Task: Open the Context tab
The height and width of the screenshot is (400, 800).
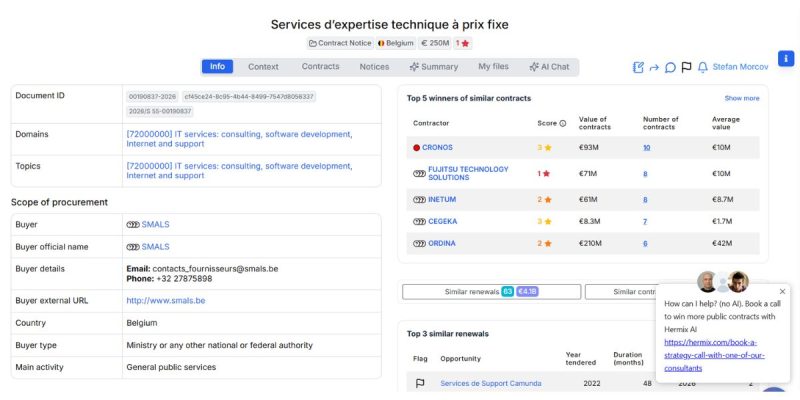Action: pos(263,67)
